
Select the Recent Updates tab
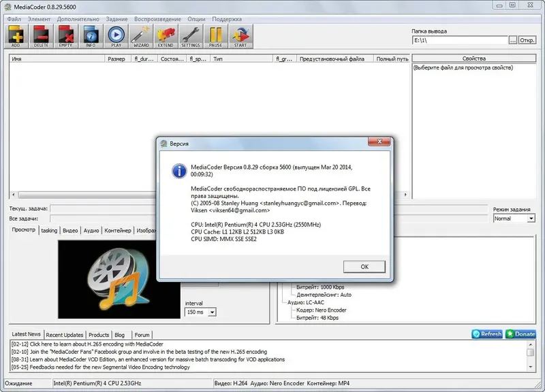point(65,335)
